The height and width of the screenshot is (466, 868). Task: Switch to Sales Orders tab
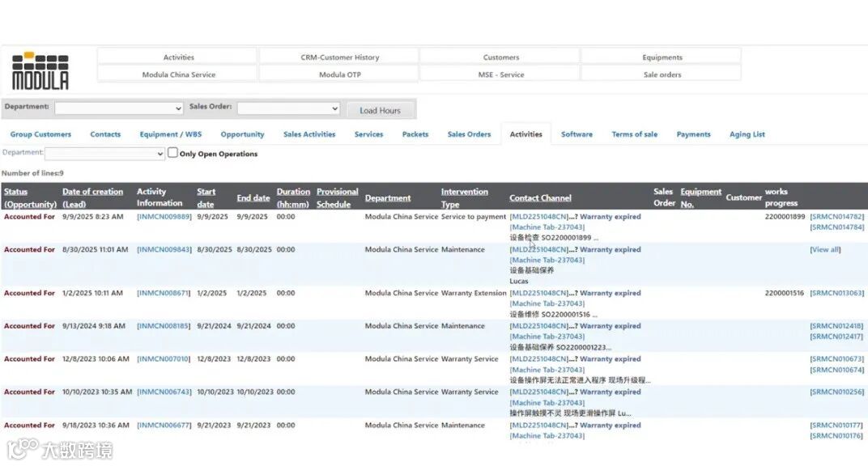[469, 134]
